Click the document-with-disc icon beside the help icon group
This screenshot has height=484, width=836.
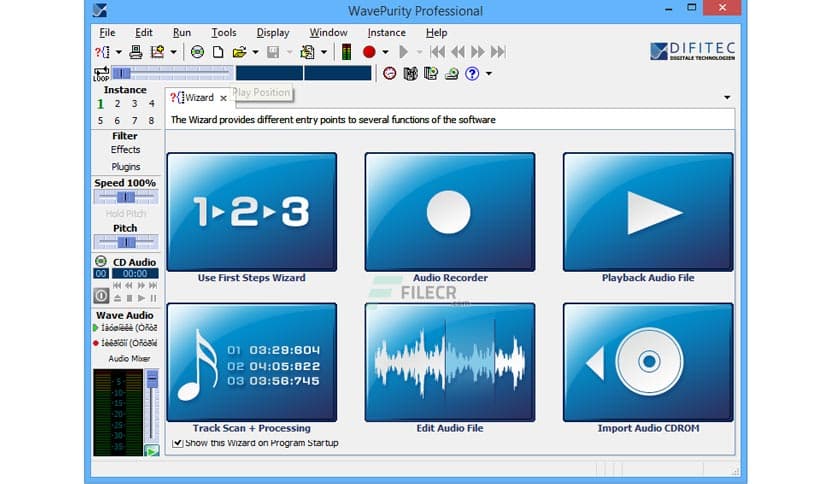pos(431,74)
